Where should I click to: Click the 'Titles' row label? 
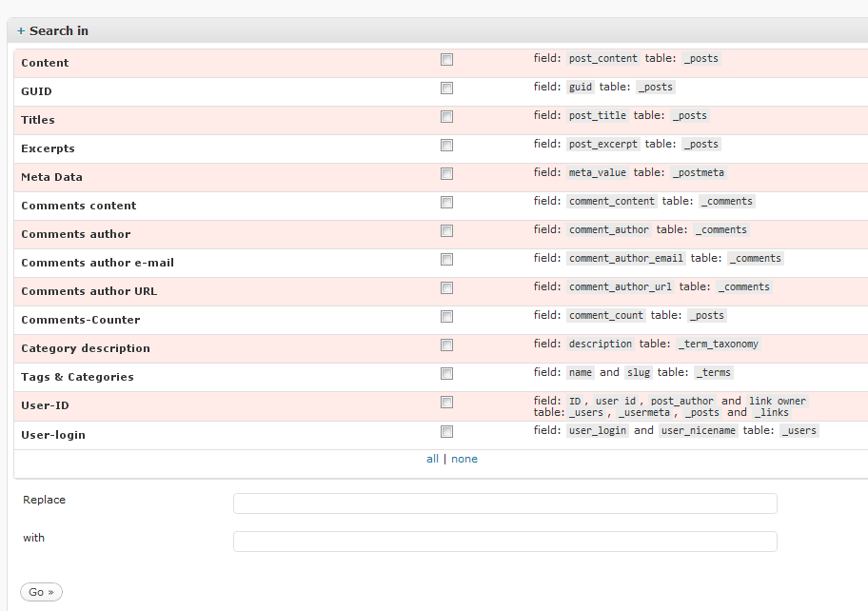[x=38, y=120]
